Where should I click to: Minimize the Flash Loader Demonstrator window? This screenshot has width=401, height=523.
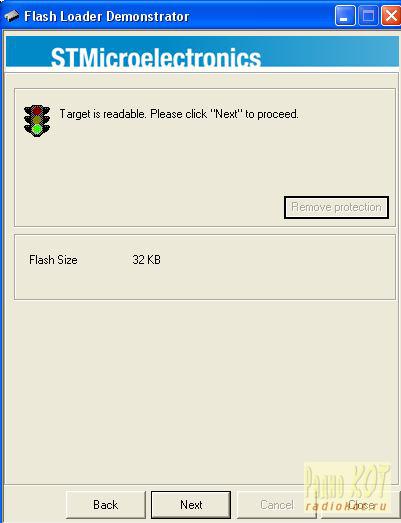tap(345, 16)
